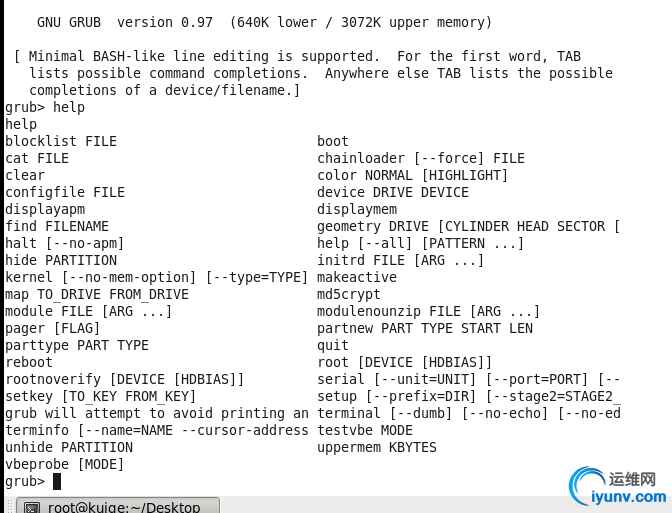Viewport: 672px width, 513px height.
Task: Click the 'device DRIVE DEVICE' entry
Action: 393,192
